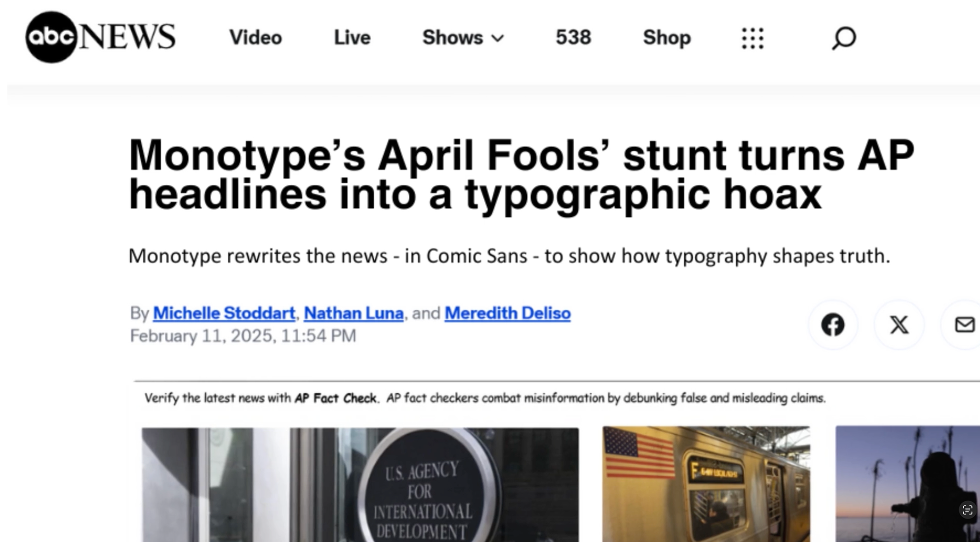Share article via Facebook icon
The image size is (980, 542).
(x=832, y=325)
